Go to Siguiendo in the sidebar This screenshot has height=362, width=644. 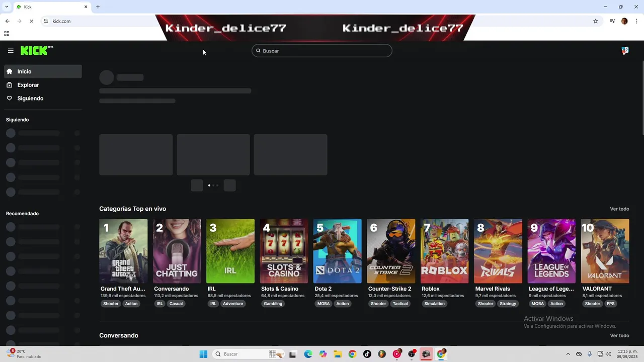pyautogui.click(x=43, y=98)
